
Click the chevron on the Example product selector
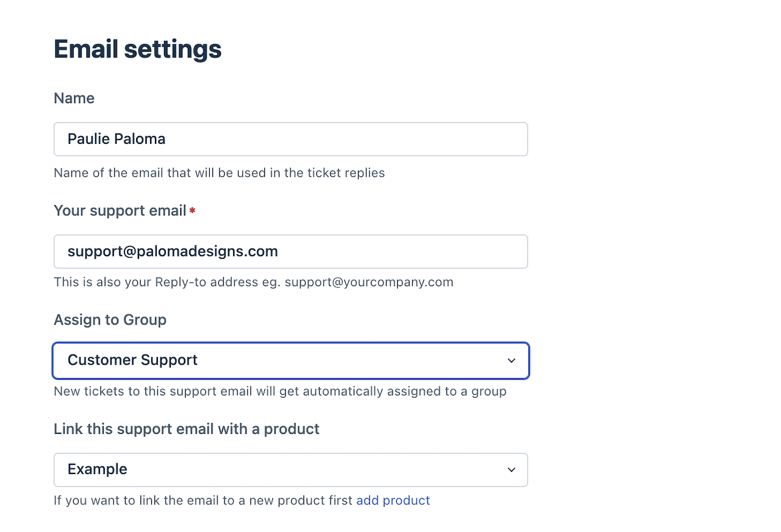click(511, 470)
